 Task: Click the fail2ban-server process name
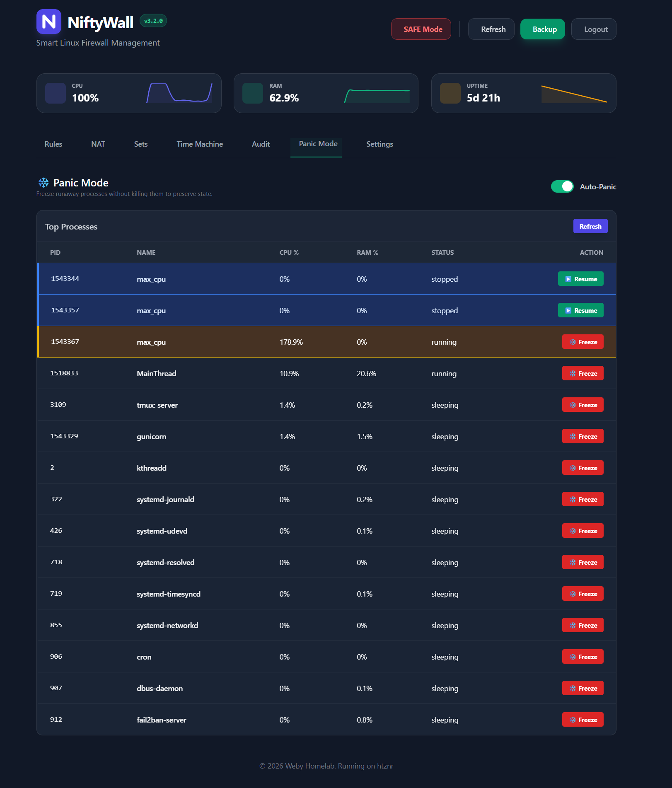pyautogui.click(x=162, y=720)
